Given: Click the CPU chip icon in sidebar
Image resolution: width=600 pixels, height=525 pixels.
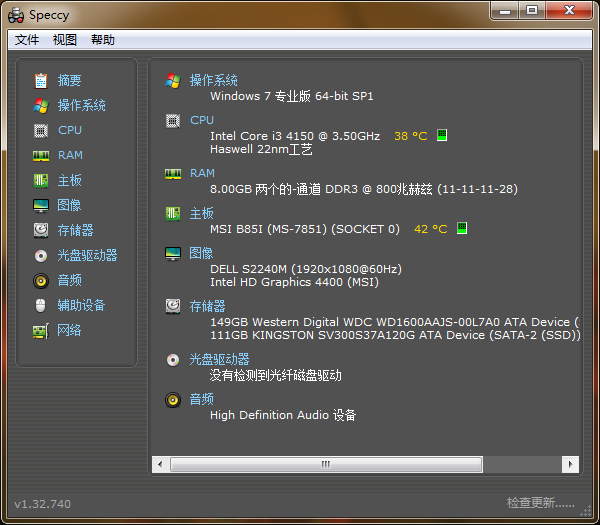Looking at the screenshot, I should [41, 130].
